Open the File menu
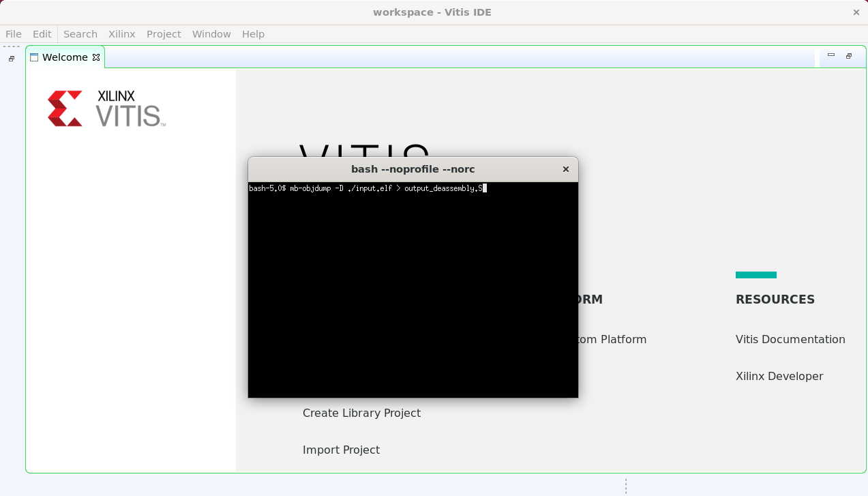 13,33
